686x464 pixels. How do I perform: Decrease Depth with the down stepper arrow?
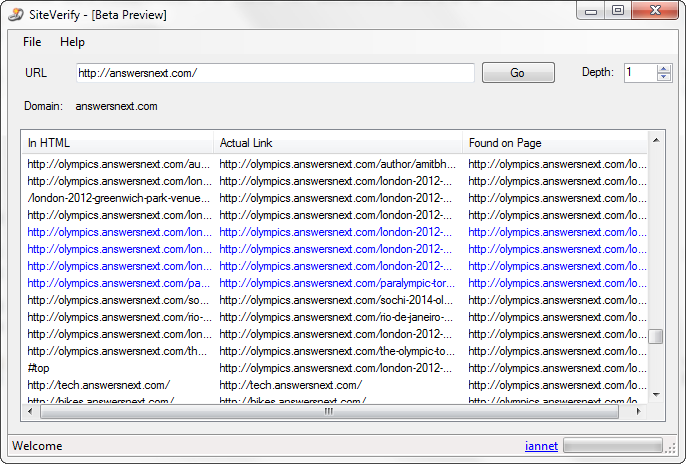pos(664,77)
